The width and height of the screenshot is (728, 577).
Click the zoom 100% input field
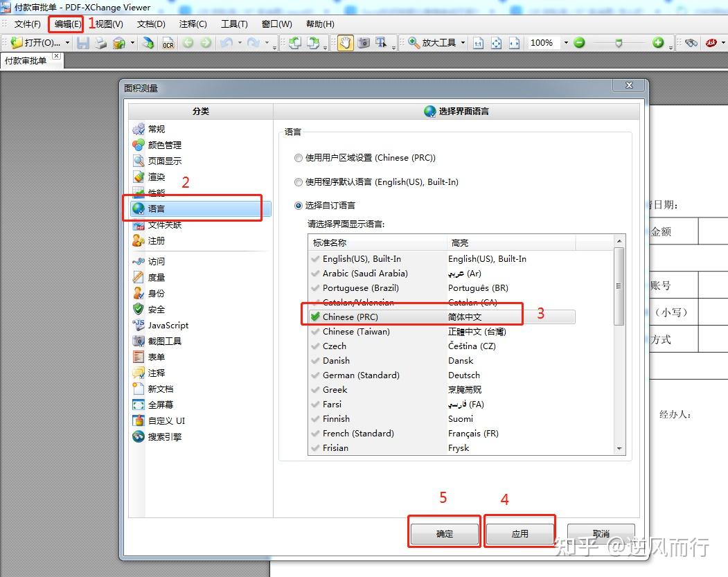(x=544, y=43)
